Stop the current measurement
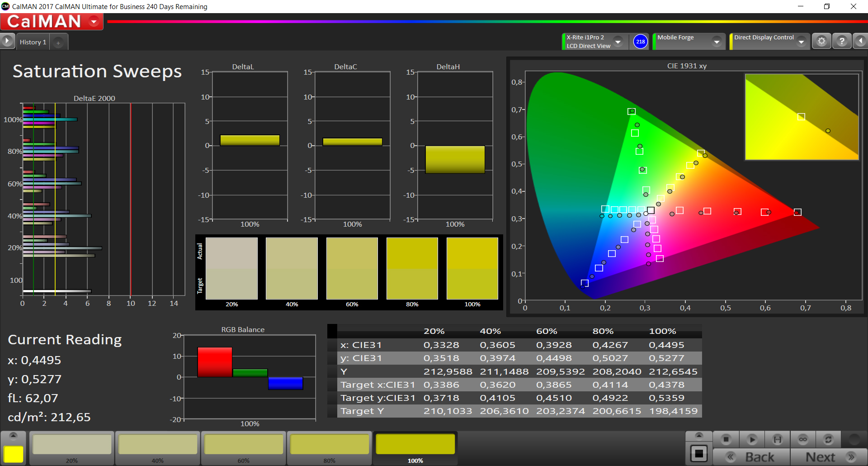This screenshot has width=868, height=466. pos(726,439)
